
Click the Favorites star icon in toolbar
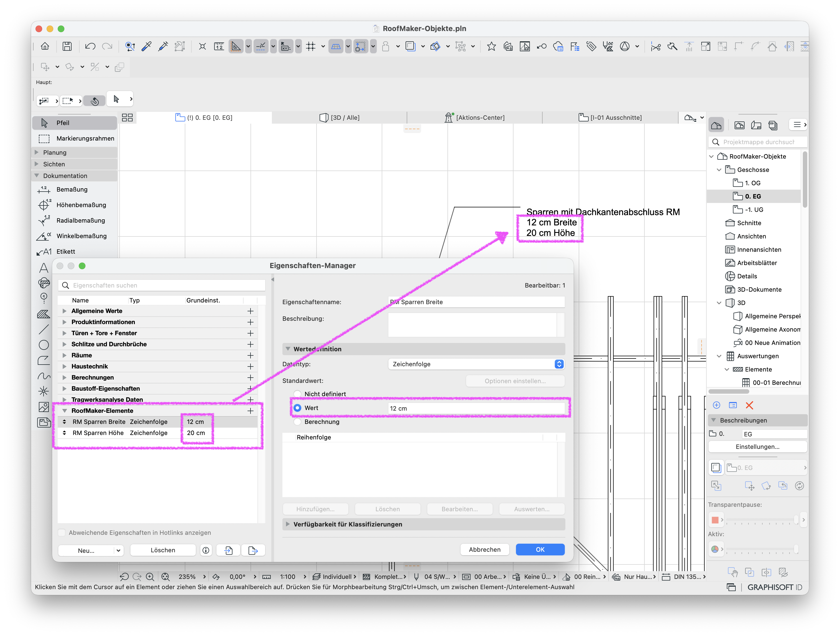point(491,46)
